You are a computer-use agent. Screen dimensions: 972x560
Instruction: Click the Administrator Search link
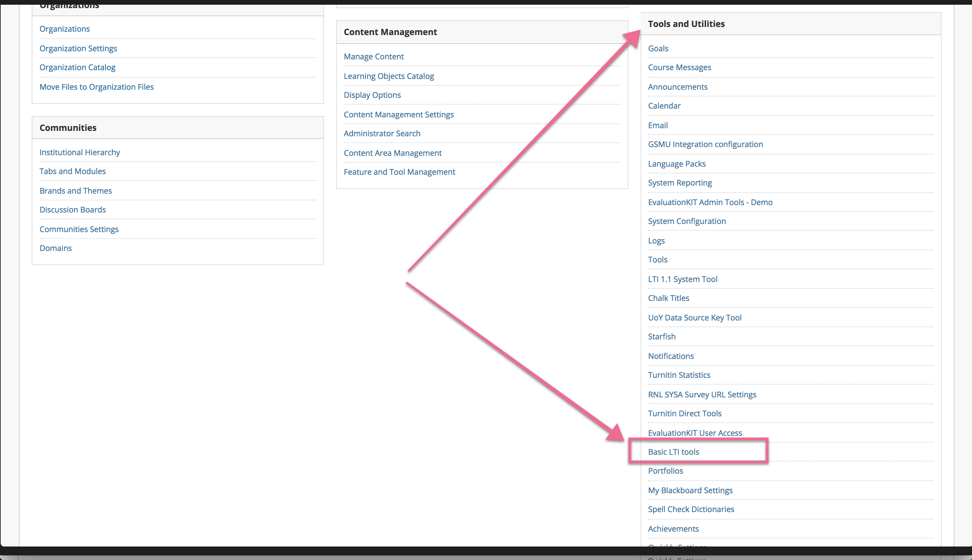[382, 134]
